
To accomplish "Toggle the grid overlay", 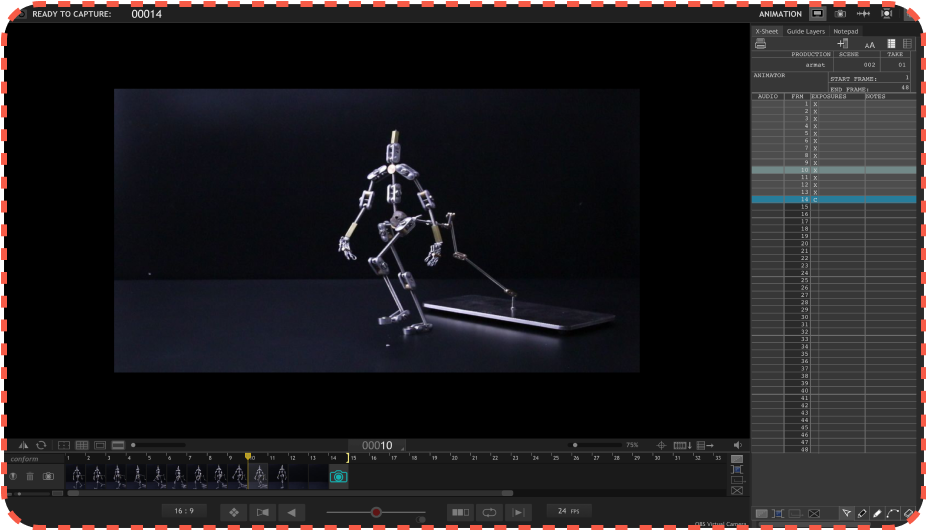I will (x=82, y=445).
